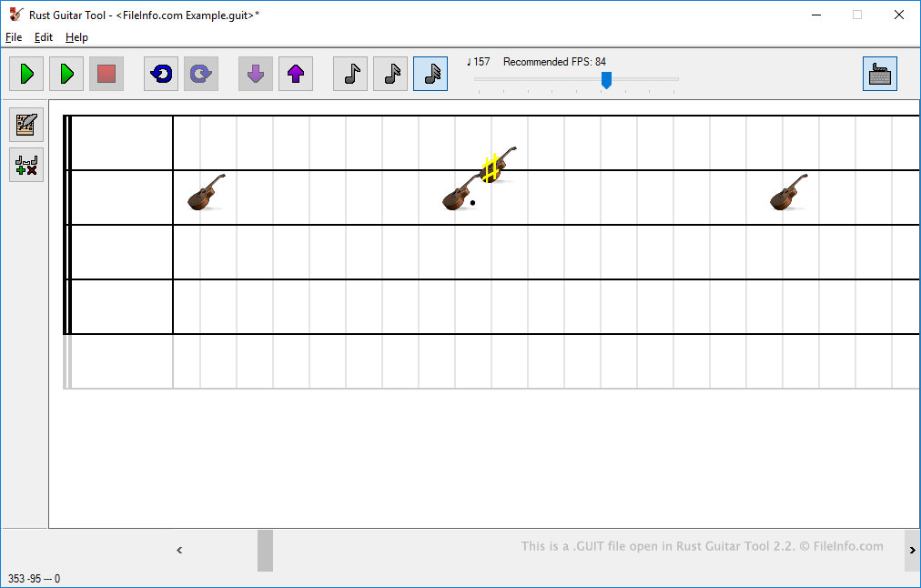Screen dimensions: 921x588
Task: Start playback with the leftmost green play button
Action: tap(26, 74)
